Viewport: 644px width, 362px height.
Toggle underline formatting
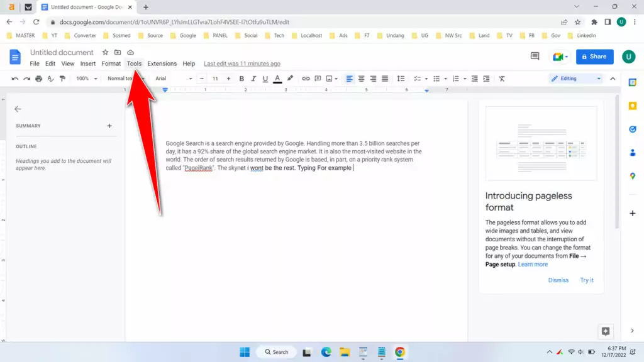(266, 78)
